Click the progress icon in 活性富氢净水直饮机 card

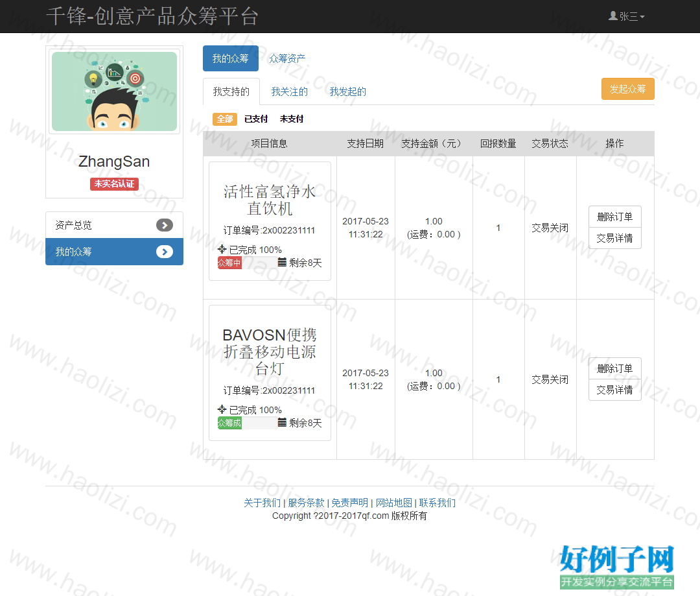tap(222, 249)
